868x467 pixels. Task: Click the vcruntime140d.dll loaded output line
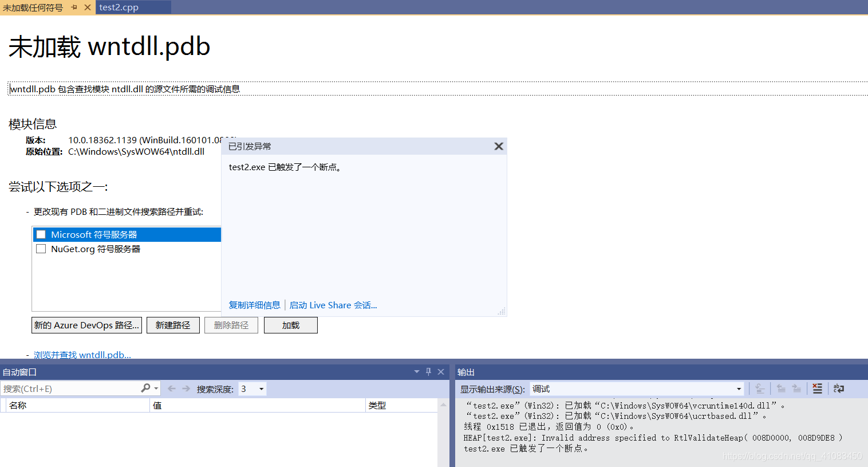pyautogui.click(x=626, y=406)
